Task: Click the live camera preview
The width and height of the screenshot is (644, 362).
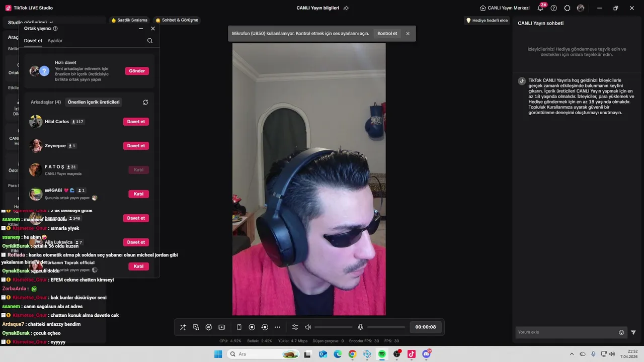Action: tap(309, 179)
